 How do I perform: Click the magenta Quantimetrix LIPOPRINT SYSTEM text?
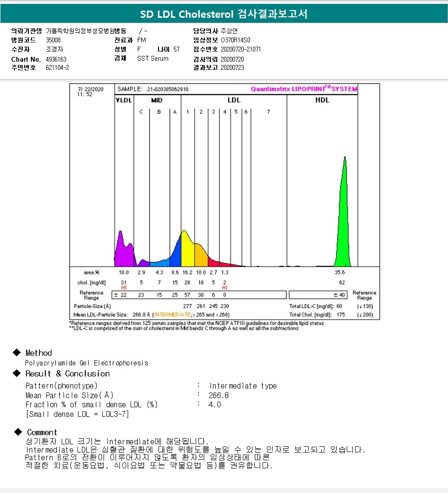pos(304,89)
